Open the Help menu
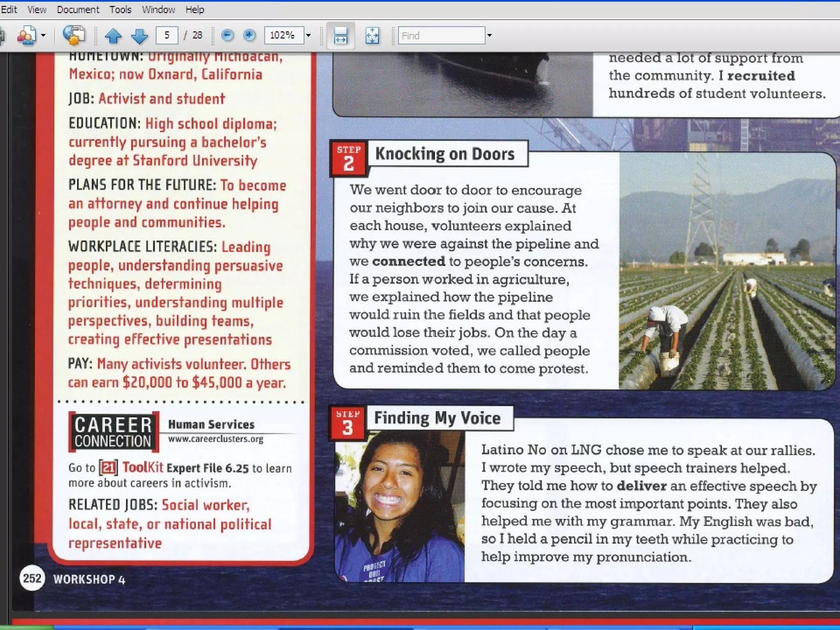 (x=194, y=9)
